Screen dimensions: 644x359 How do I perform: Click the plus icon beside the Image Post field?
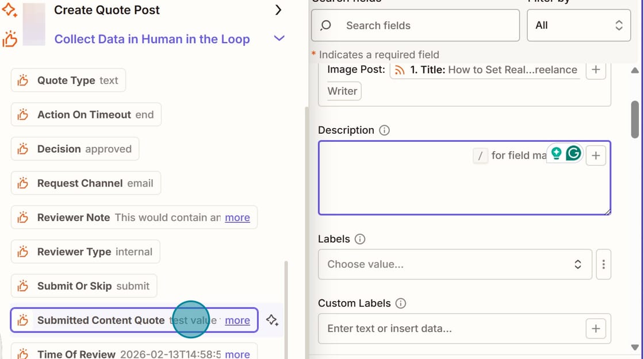tap(596, 70)
